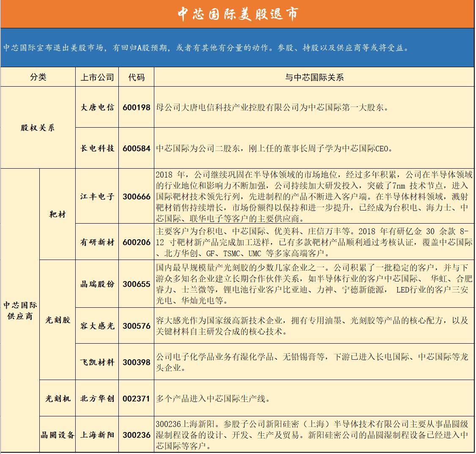Image resolution: width=476 pixels, height=454 pixels.
Task: Click the 光刻机 subcategory cell
Action: (x=57, y=398)
